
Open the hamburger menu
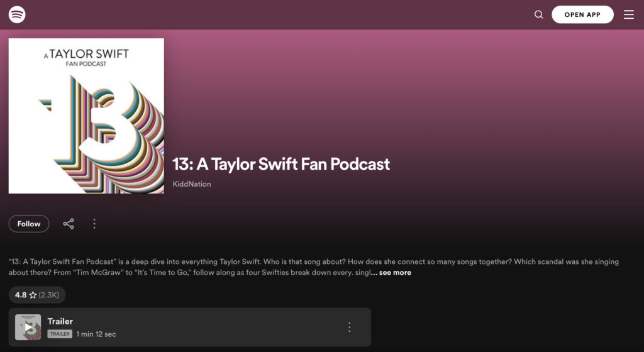[x=629, y=14]
